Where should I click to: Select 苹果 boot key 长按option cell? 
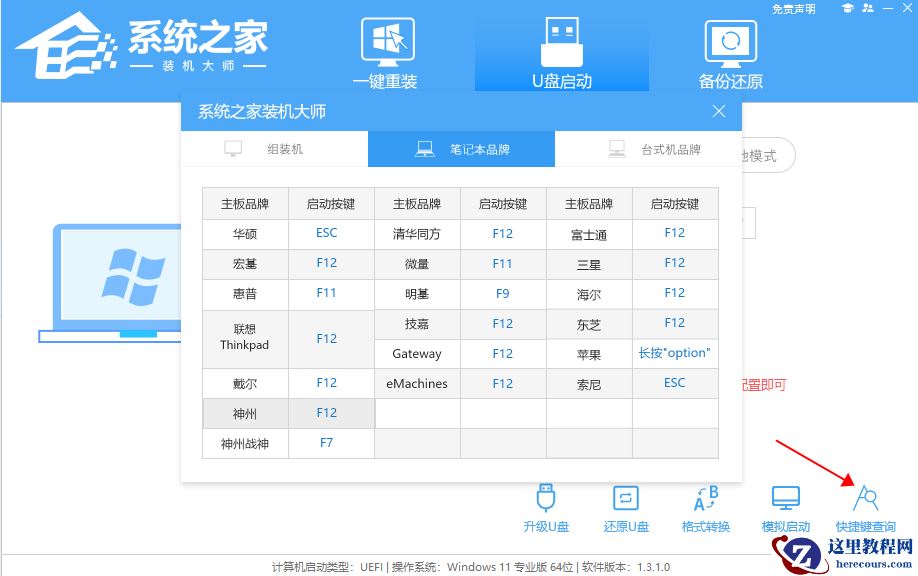(674, 353)
